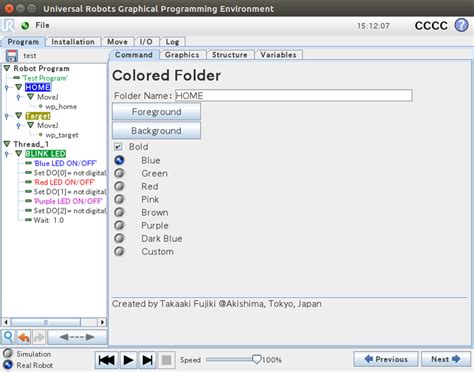Collapse the HOME folder node
The height and width of the screenshot is (372, 474).
[19, 87]
